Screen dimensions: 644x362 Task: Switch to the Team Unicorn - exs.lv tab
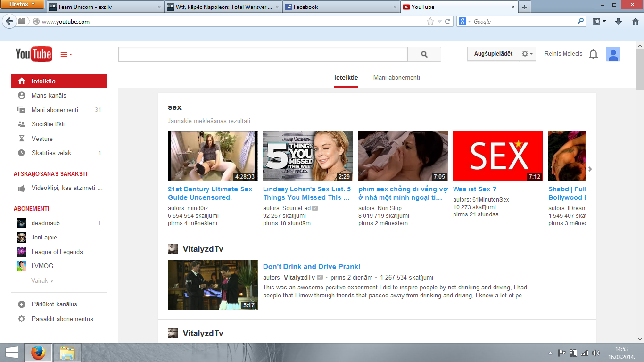point(105,7)
